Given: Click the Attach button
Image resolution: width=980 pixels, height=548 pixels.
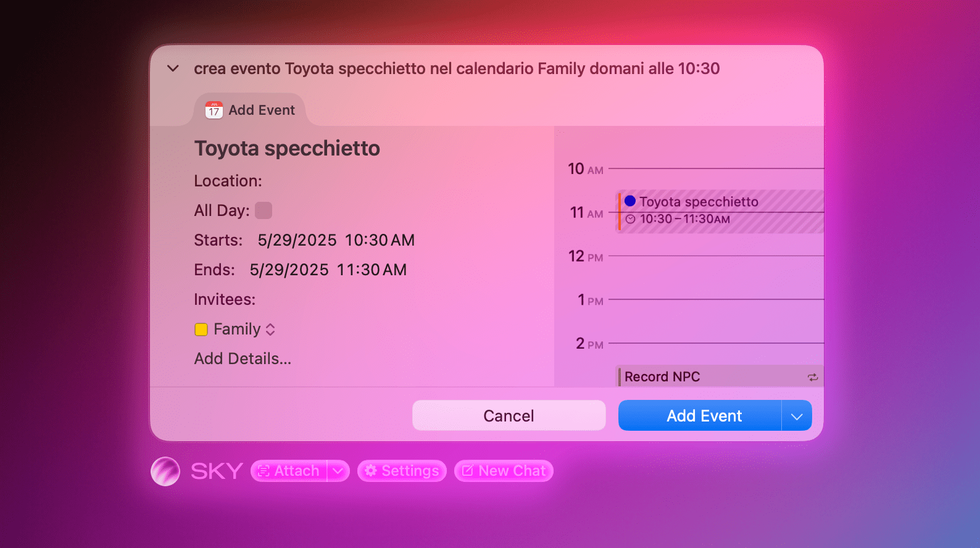Looking at the screenshot, I should pos(289,471).
